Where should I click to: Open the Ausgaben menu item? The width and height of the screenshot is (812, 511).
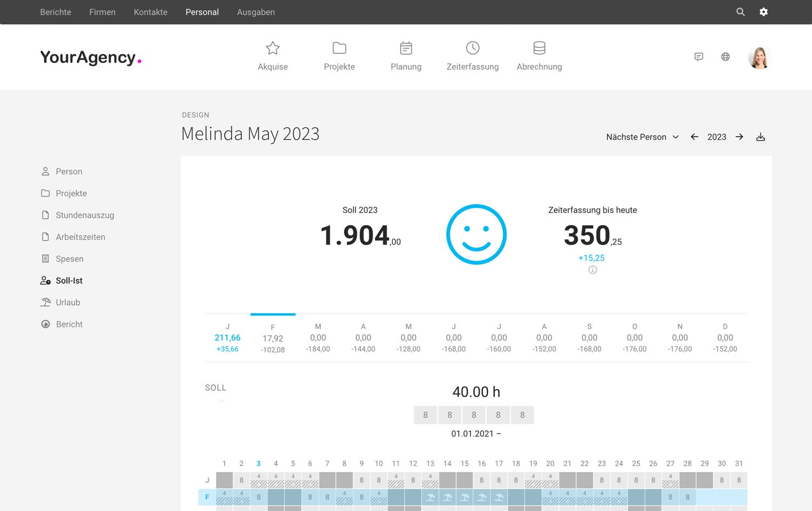(256, 12)
